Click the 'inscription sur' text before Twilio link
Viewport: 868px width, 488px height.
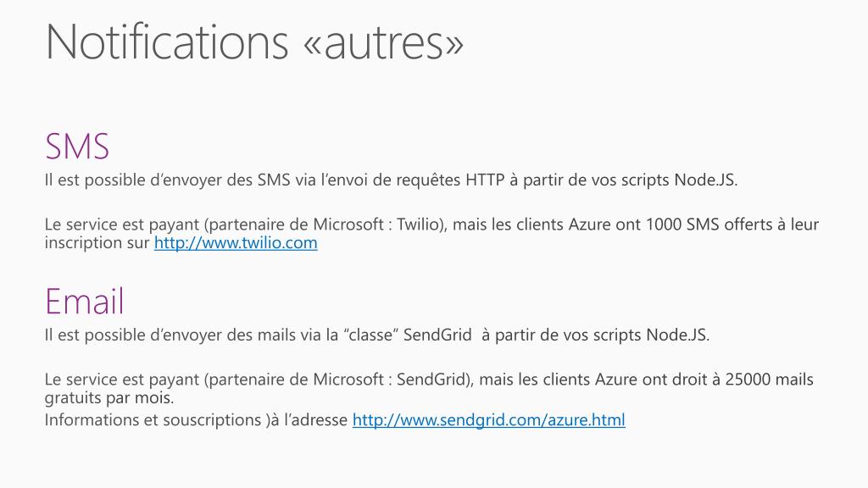[x=97, y=243]
